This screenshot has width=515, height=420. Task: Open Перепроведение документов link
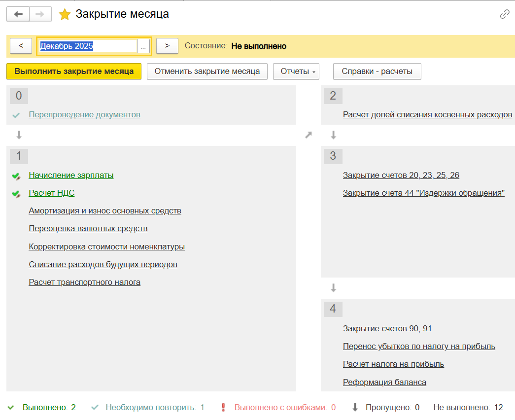click(84, 115)
